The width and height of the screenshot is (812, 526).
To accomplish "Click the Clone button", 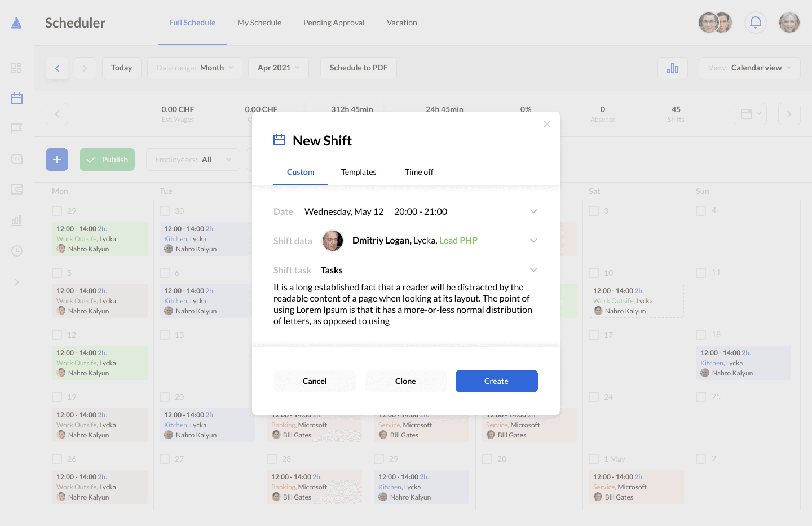I will click(x=405, y=381).
